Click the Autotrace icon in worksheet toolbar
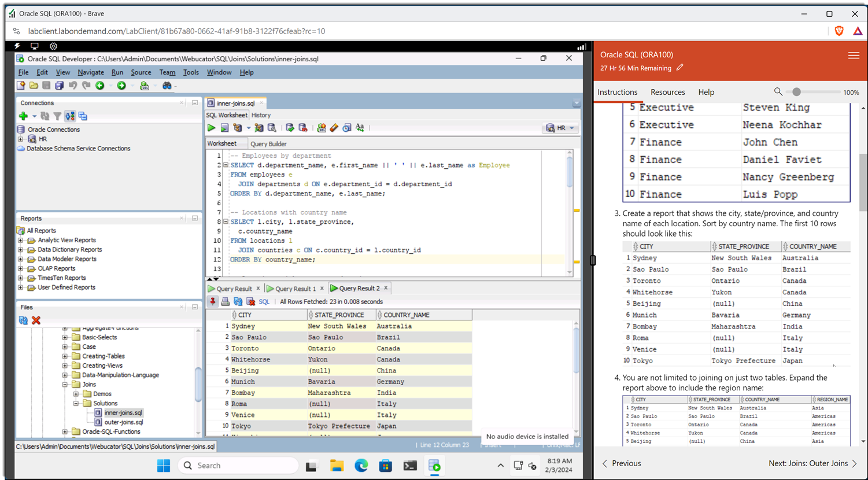Screen dimensions: 868x480 [258, 128]
